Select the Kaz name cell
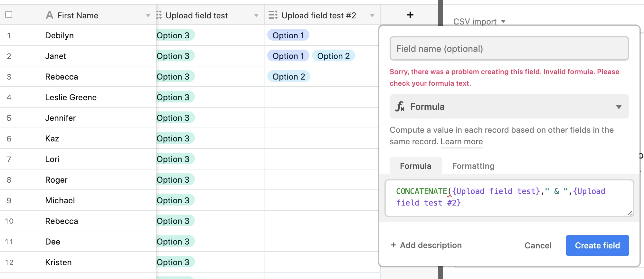The width and height of the screenshot is (644, 279). click(52, 139)
